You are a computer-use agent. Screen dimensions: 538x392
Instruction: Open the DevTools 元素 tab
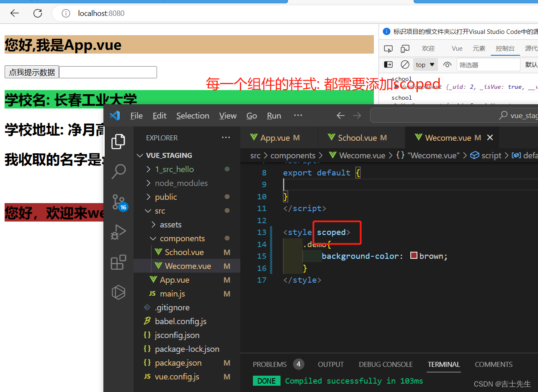(479, 49)
